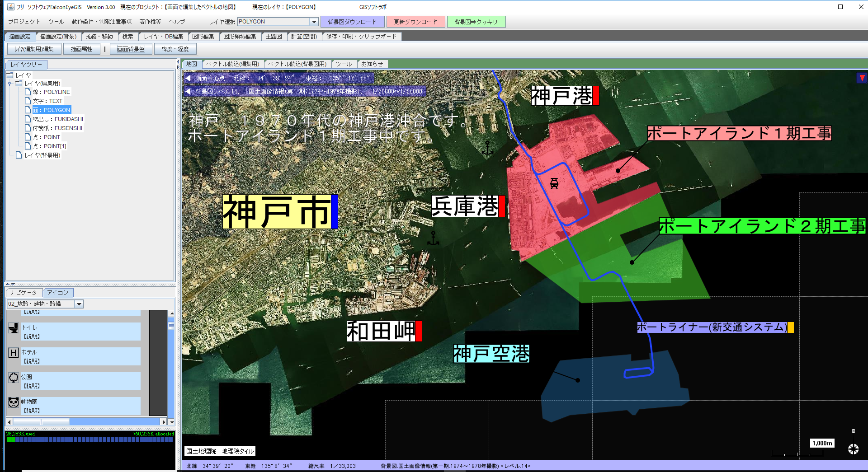Click the FalconEyeGIS application icon in title bar
This screenshot has height=472, width=868.
coord(11,7)
